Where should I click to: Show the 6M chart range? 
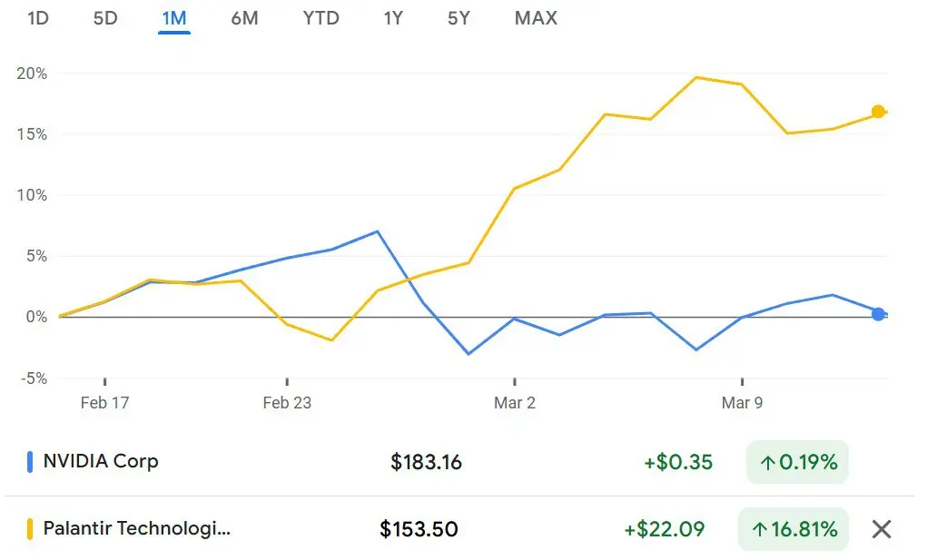(x=244, y=18)
